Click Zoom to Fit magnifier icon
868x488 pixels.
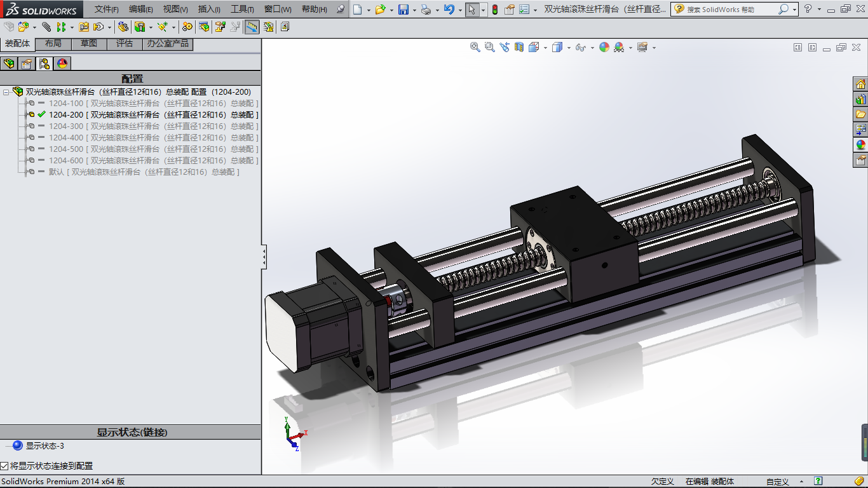click(475, 47)
